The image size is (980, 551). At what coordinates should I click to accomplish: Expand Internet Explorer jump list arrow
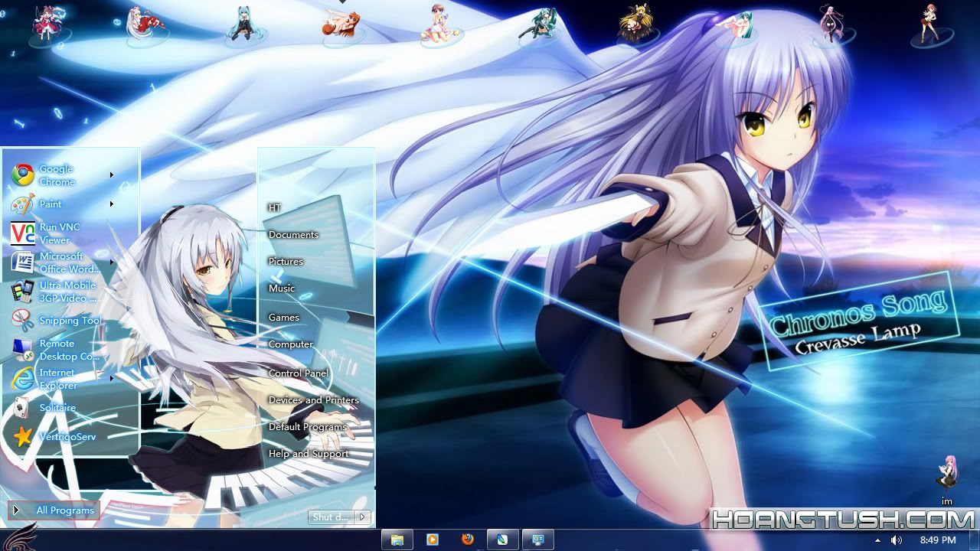(x=111, y=379)
